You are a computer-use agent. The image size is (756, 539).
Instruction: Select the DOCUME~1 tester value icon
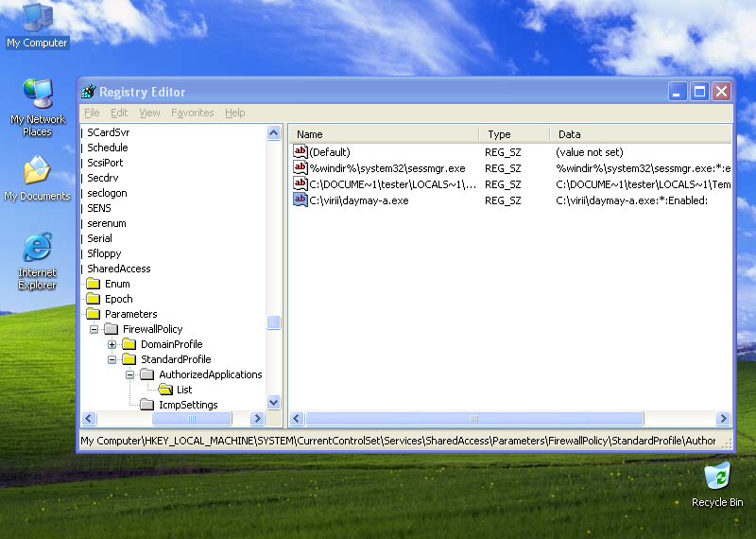300,184
